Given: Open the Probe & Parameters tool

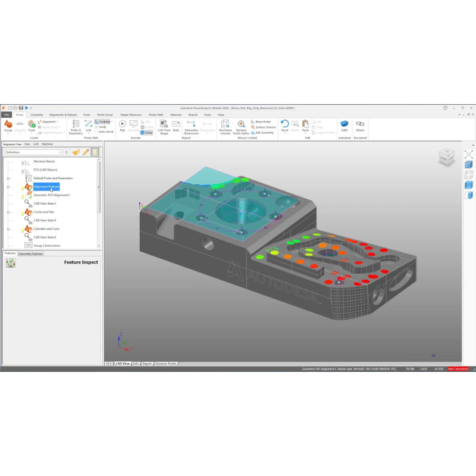Looking at the screenshot, I should 76,126.
